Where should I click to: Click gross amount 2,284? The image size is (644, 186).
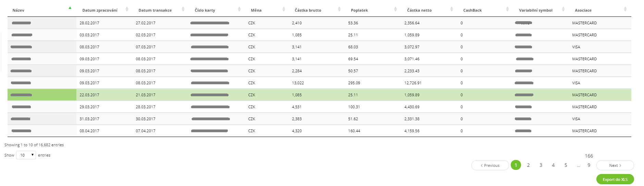click(297, 71)
